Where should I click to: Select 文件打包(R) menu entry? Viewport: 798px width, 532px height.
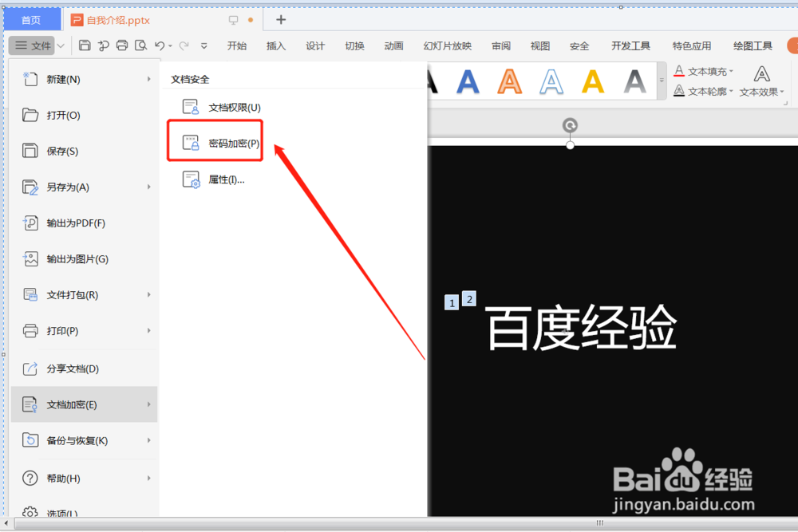pyautogui.click(x=84, y=295)
